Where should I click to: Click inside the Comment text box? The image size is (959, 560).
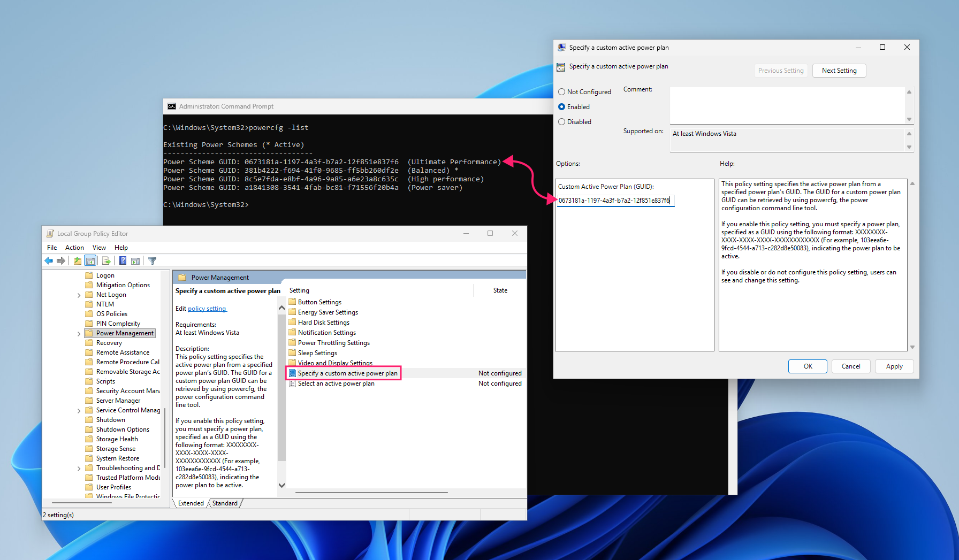(x=787, y=105)
